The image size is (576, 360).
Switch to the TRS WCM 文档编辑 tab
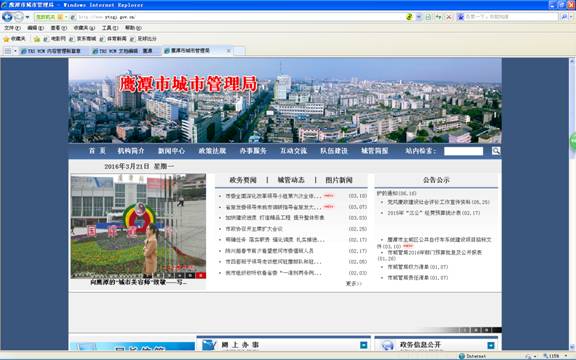click(x=126, y=51)
